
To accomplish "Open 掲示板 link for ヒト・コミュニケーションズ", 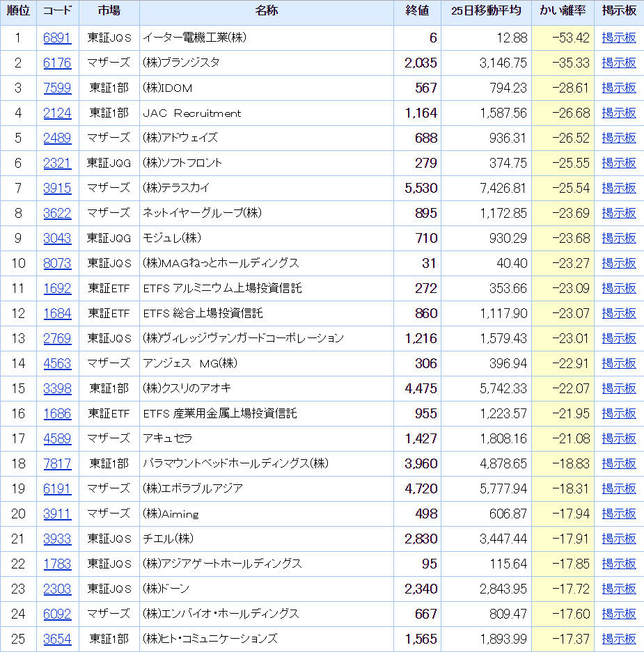I will pyautogui.click(x=619, y=639).
